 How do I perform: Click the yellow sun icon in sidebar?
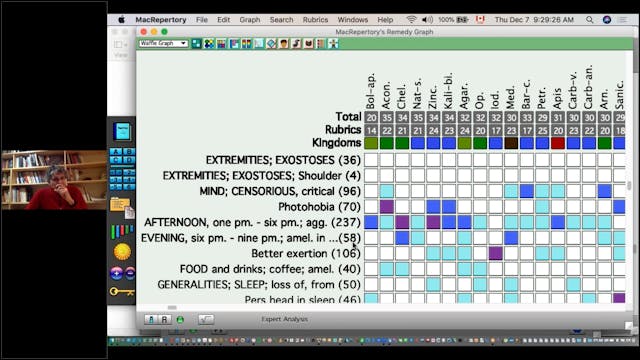[x=122, y=251]
